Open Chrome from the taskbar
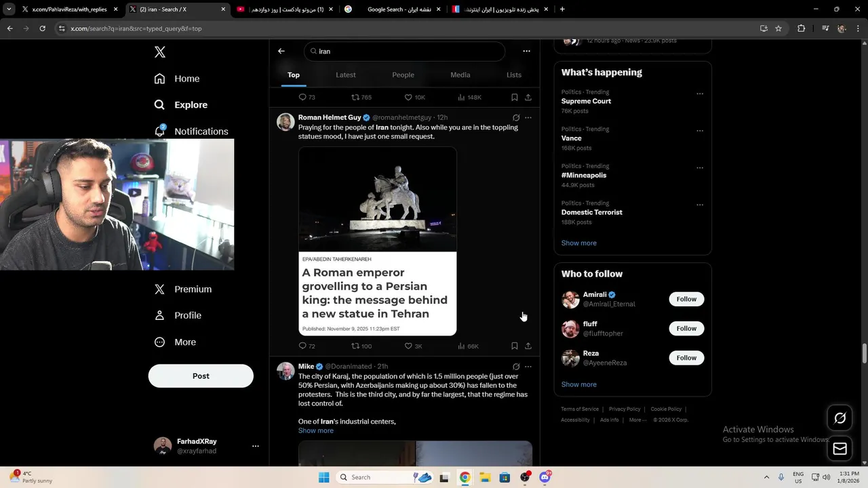 [465, 477]
